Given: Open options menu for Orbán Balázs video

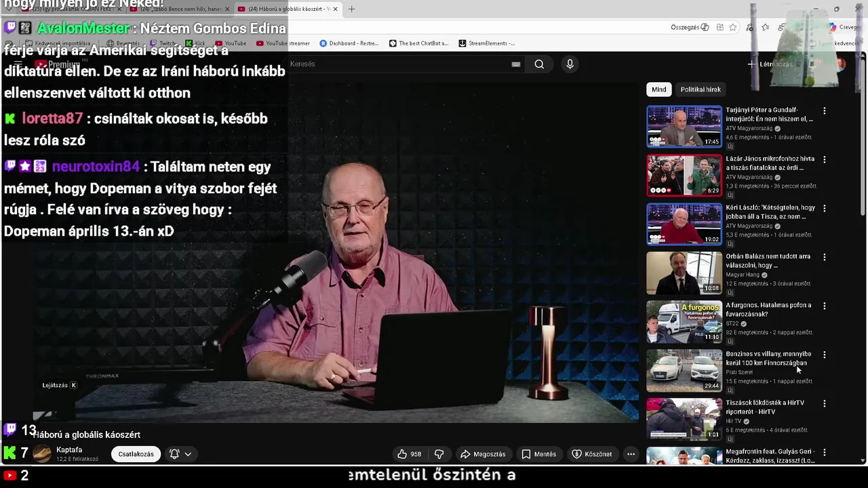Looking at the screenshot, I should pyautogui.click(x=825, y=257).
